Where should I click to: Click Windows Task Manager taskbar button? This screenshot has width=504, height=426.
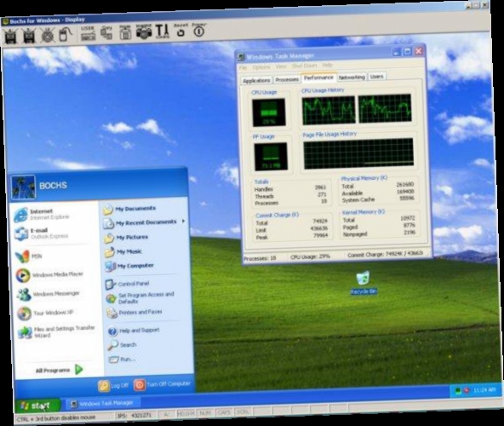click(102, 403)
